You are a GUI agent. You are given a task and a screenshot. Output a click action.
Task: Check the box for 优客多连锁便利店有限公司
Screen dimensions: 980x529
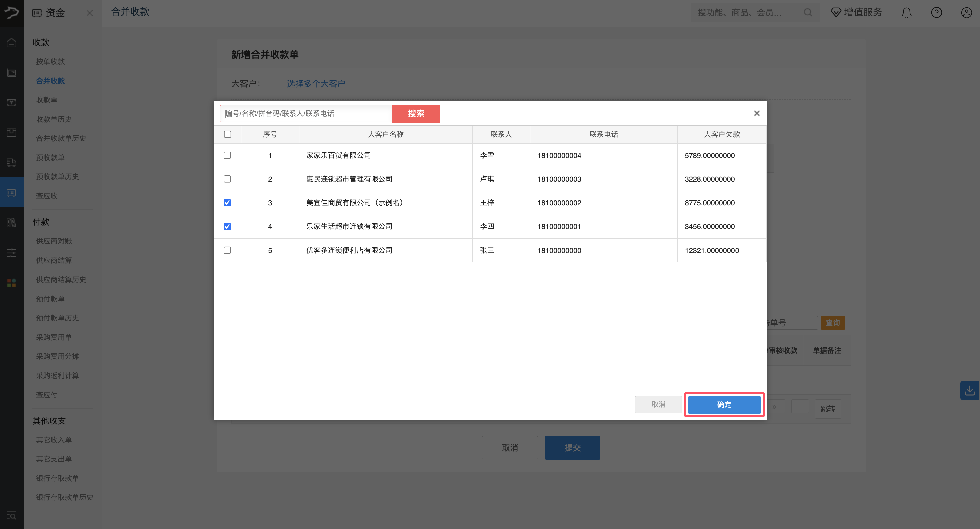227,250
